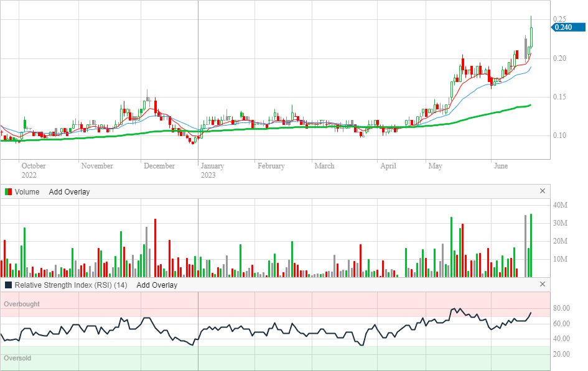The image size is (588, 371).
Task: Click the Oversold zone label
Action: click(x=17, y=359)
